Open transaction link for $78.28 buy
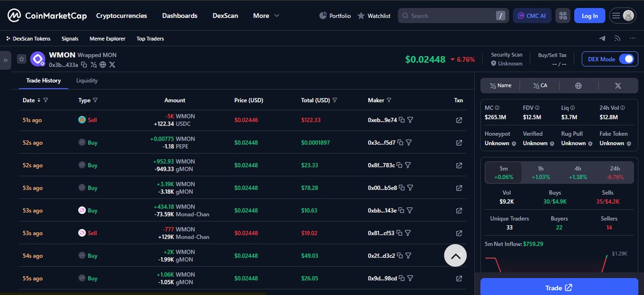The width and height of the screenshot is (644, 295). click(x=459, y=188)
